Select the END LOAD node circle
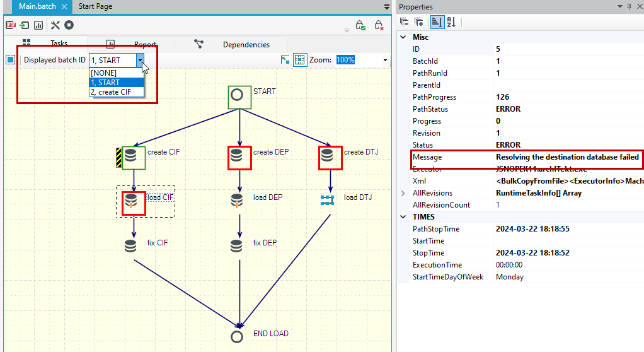 click(x=237, y=337)
